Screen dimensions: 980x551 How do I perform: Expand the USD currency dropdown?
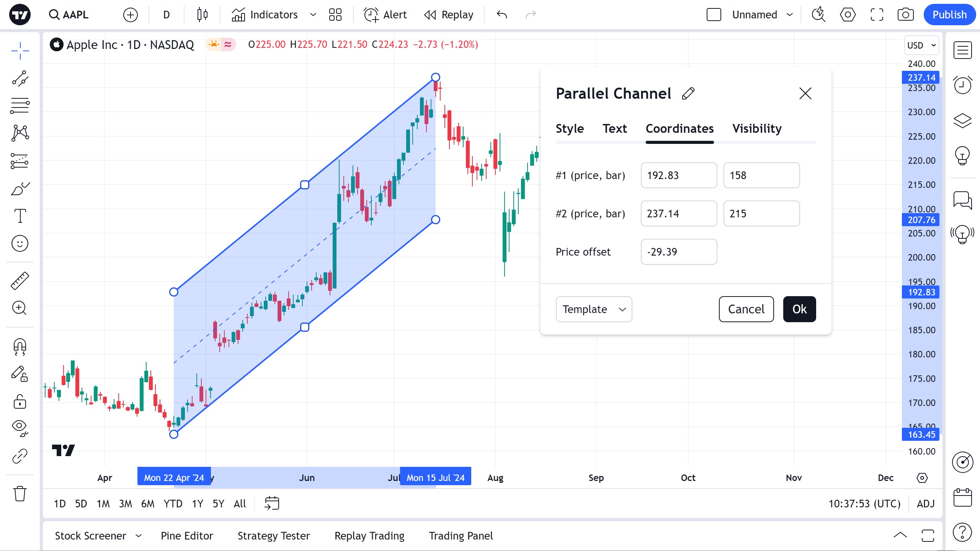click(x=921, y=46)
